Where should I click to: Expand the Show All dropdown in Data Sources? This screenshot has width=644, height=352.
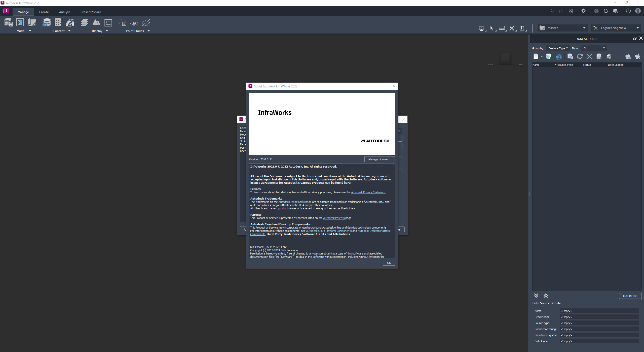(x=603, y=48)
